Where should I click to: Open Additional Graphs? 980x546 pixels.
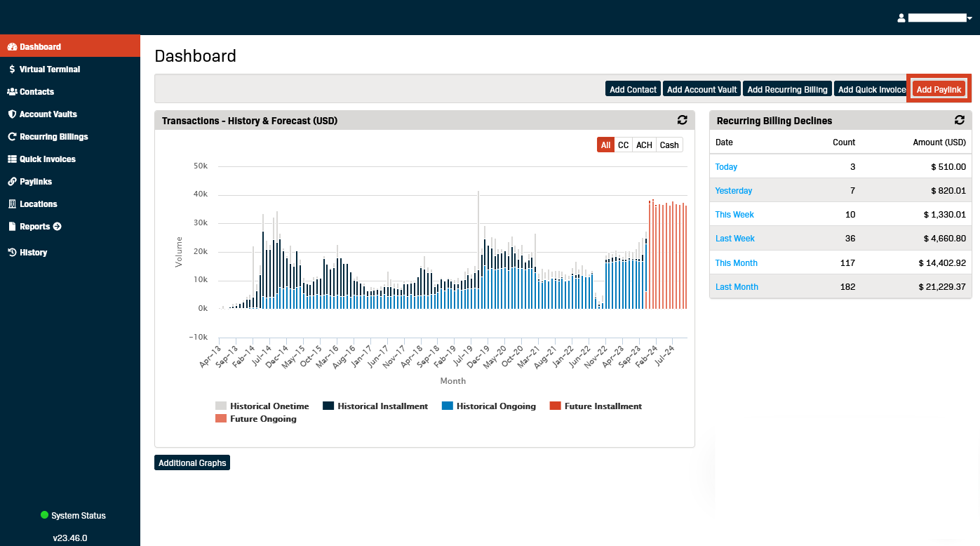192,463
